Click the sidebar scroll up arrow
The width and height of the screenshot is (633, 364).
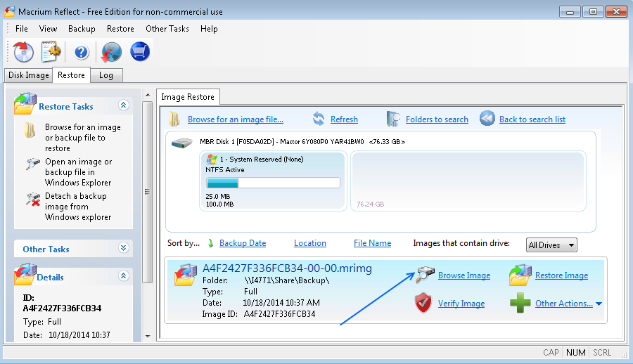[x=148, y=96]
